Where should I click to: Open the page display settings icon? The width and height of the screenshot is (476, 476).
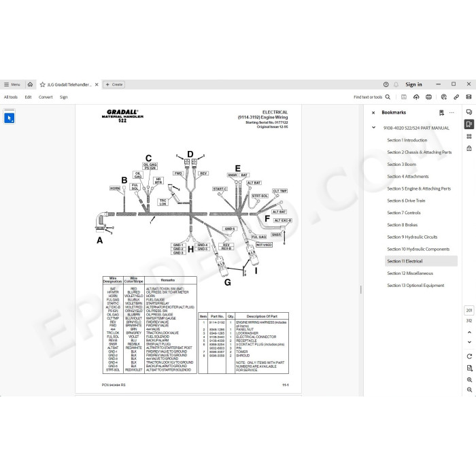(x=469, y=369)
